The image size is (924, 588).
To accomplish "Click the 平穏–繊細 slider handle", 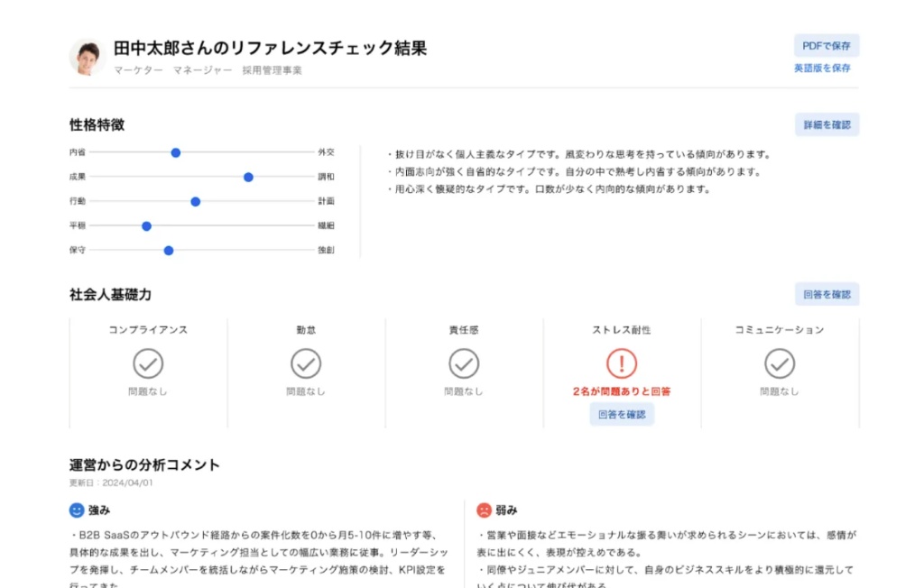I will point(147,225).
